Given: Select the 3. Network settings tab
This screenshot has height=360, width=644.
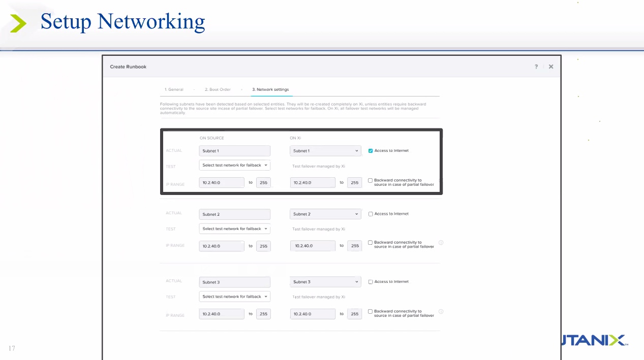Looking at the screenshot, I should click(x=270, y=89).
